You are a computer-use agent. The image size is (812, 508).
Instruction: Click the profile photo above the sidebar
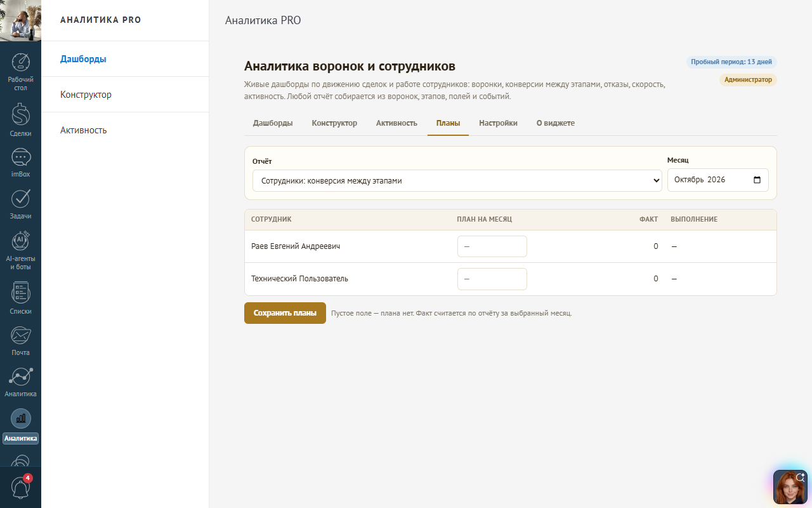(x=20, y=20)
